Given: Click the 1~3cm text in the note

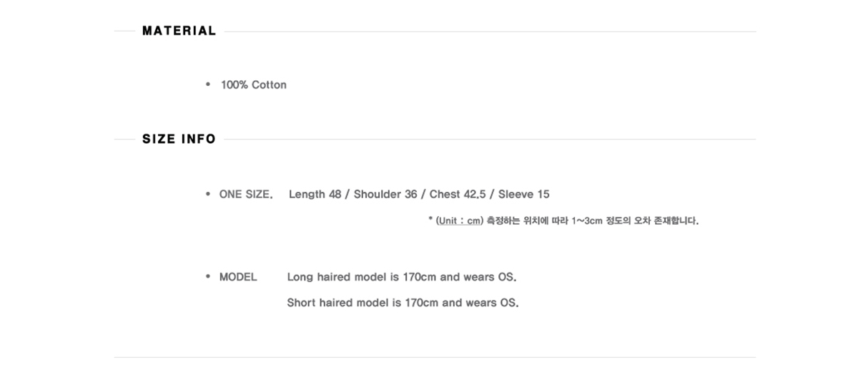Looking at the screenshot, I should 587,220.
